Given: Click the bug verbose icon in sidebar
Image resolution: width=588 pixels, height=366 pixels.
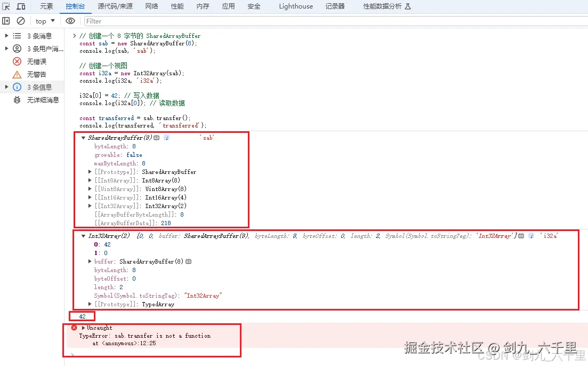Looking at the screenshot, I should tap(17, 100).
